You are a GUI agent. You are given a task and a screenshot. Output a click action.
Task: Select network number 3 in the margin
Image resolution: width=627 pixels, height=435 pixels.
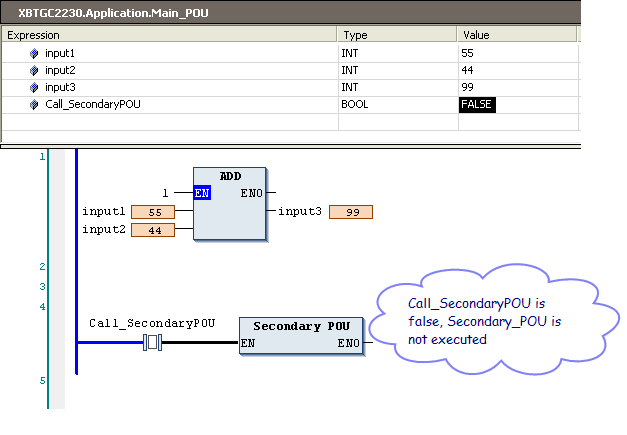tap(42, 286)
